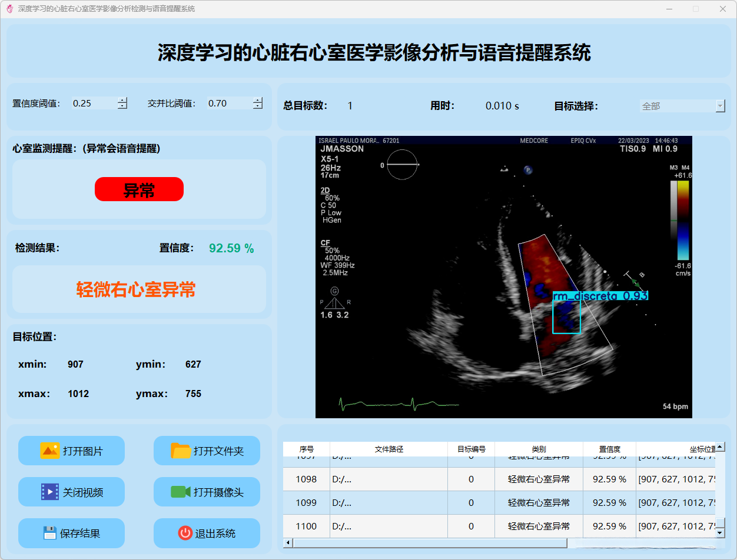Viewport: 737px width, 560px height.
Task: Click the 打开摄像头 button
Action: [x=207, y=492]
